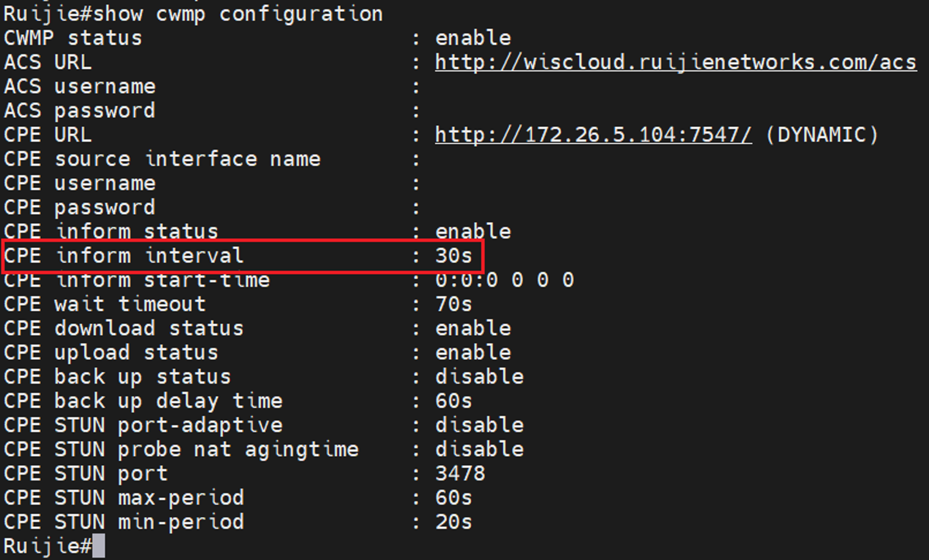The height and width of the screenshot is (560, 929).
Task: Click the CPE wait timeout 70s value
Action: (x=454, y=304)
